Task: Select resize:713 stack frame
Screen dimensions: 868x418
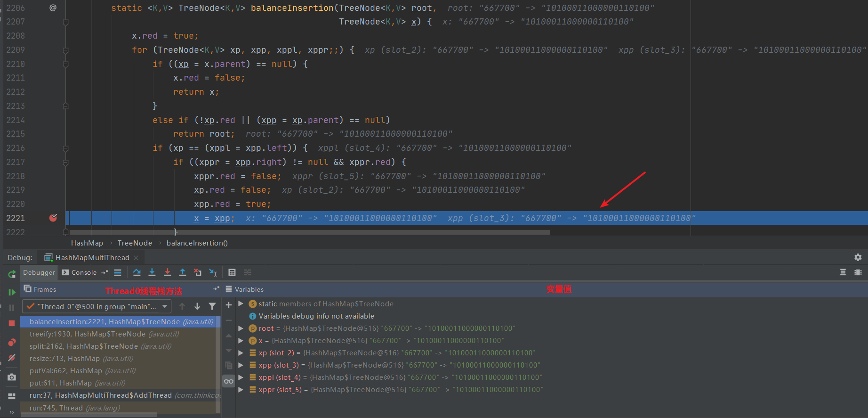Action: point(118,358)
